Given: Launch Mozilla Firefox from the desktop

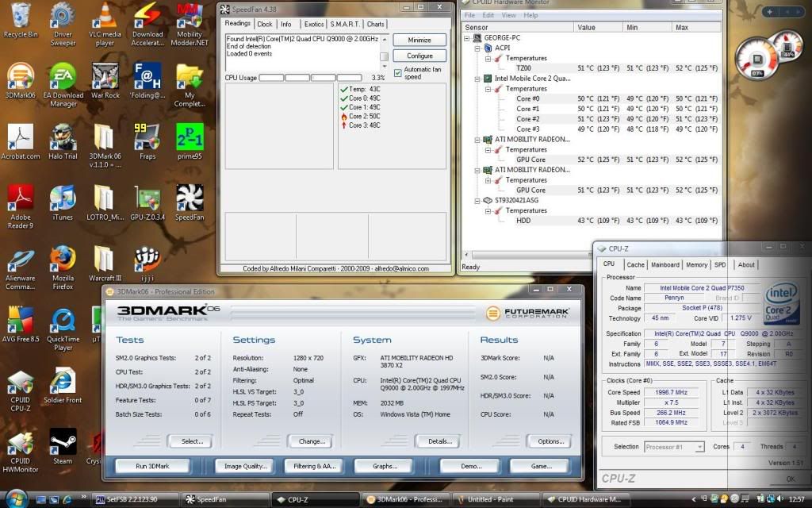Looking at the screenshot, I should [63, 267].
